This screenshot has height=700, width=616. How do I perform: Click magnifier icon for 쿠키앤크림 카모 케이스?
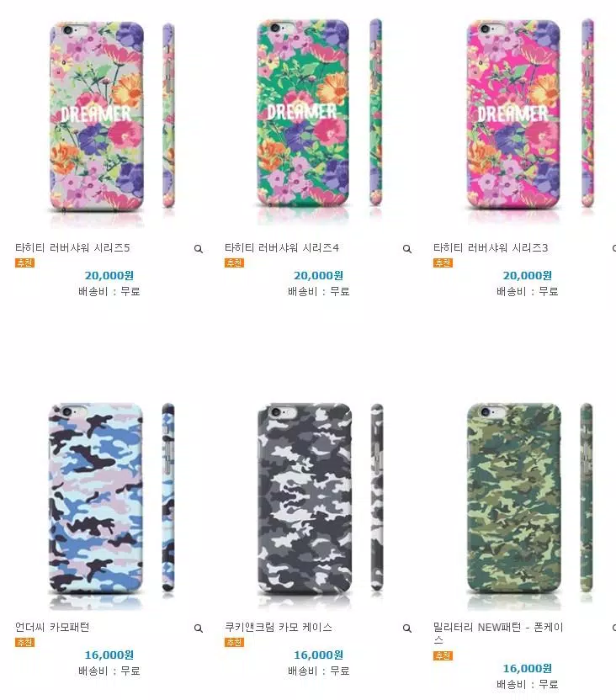click(407, 628)
